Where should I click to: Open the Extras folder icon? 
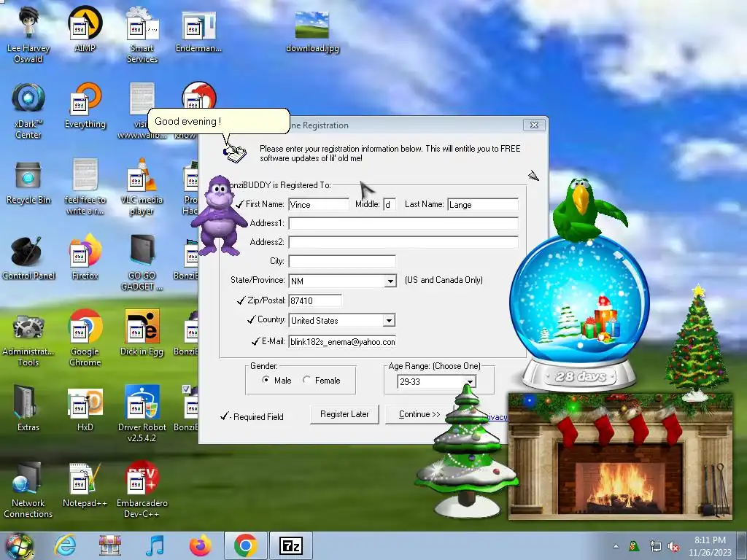tap(28, 408)
